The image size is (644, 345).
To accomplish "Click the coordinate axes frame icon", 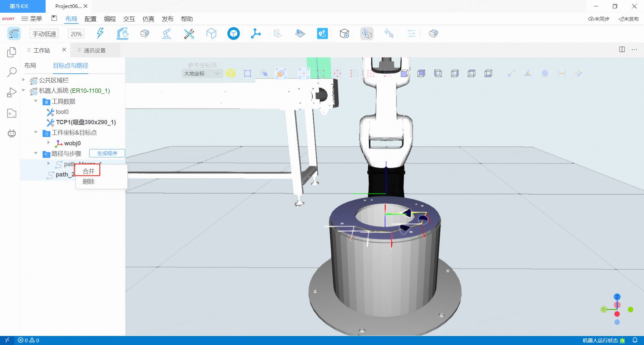I will pos(256,33).
